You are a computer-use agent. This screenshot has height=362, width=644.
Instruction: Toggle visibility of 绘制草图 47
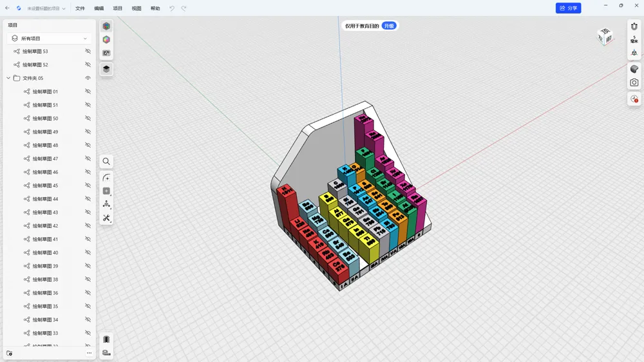[88, 158]
